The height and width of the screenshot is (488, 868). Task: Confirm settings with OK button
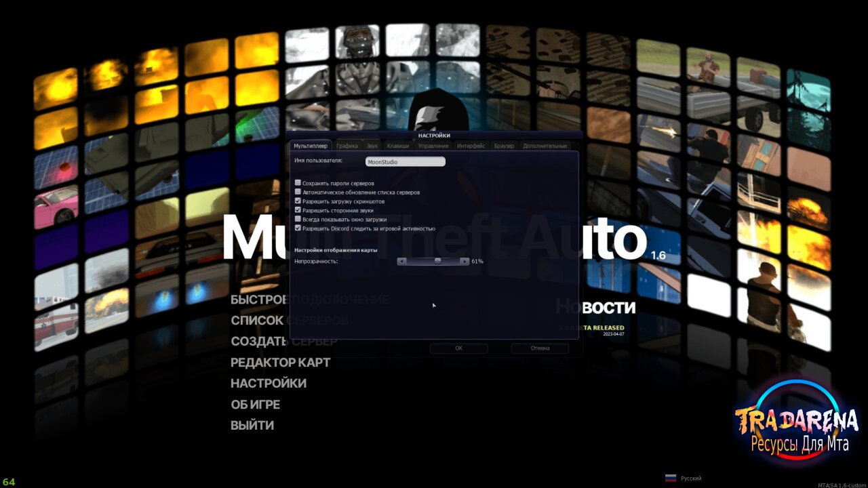coord(458,348)
